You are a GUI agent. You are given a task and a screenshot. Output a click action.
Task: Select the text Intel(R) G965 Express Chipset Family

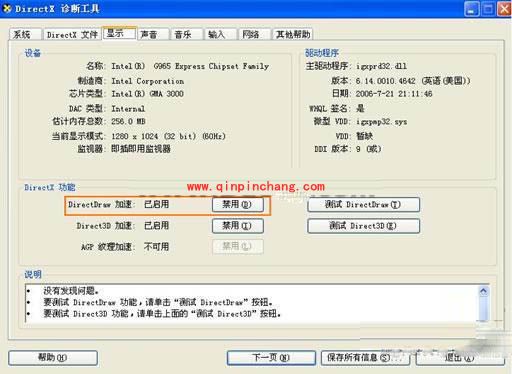pos(190,66)
